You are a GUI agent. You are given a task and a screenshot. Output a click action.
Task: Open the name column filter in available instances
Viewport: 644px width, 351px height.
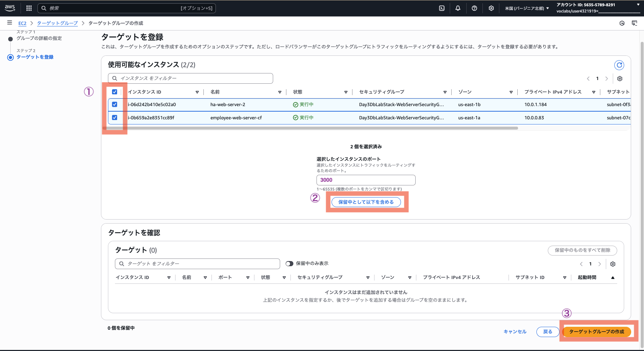pyautogui.click(x=280, y=92)
